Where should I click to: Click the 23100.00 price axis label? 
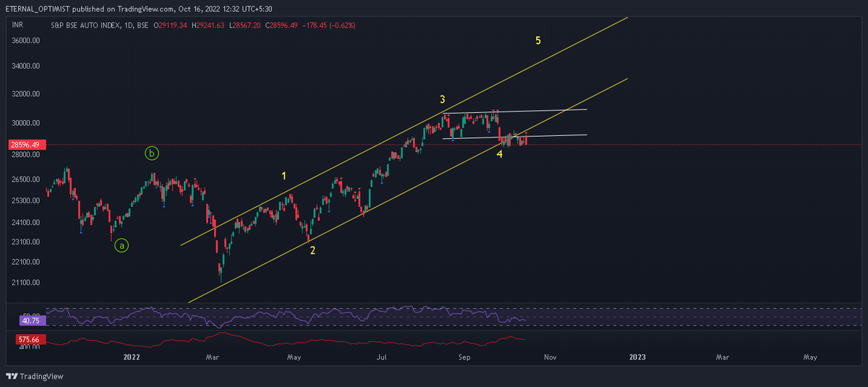point(26,242)
